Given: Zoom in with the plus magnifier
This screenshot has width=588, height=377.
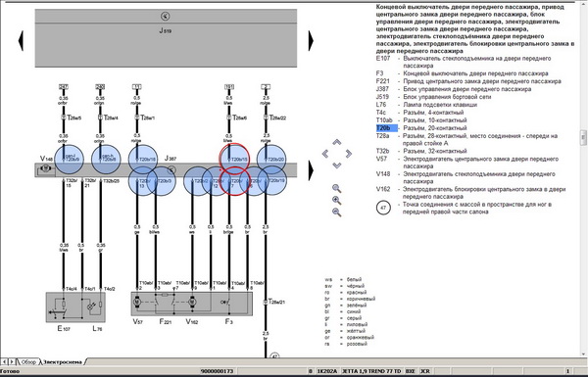Looking at the screenshot, I should tap(337, 200).
